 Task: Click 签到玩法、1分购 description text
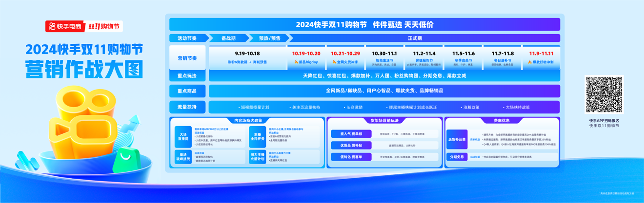pyautogui.click(x=402, y=134)
